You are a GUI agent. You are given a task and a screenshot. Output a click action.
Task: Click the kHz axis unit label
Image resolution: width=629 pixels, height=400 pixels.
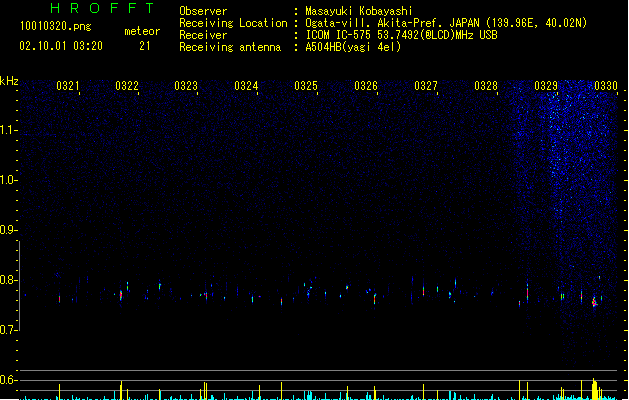(9, 81)
